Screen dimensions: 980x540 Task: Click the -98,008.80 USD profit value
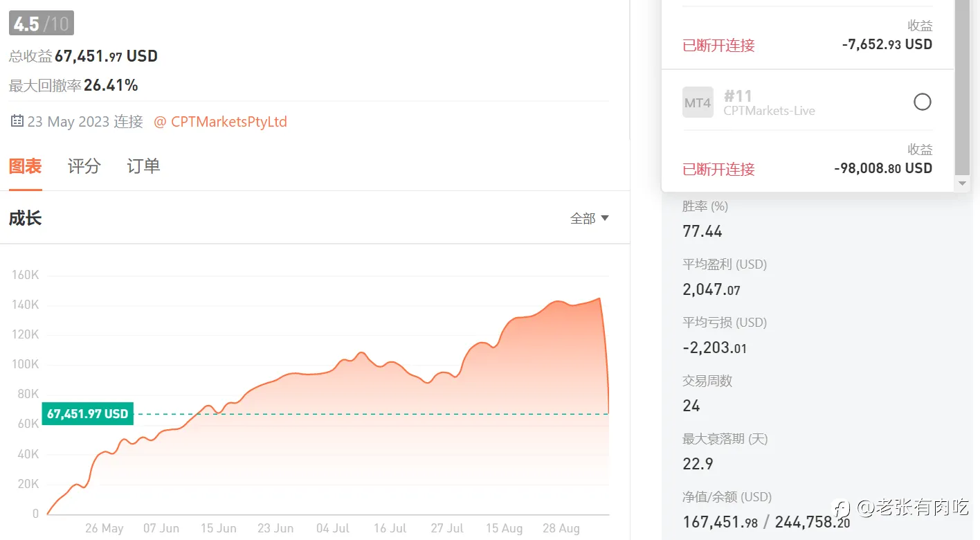883,168
